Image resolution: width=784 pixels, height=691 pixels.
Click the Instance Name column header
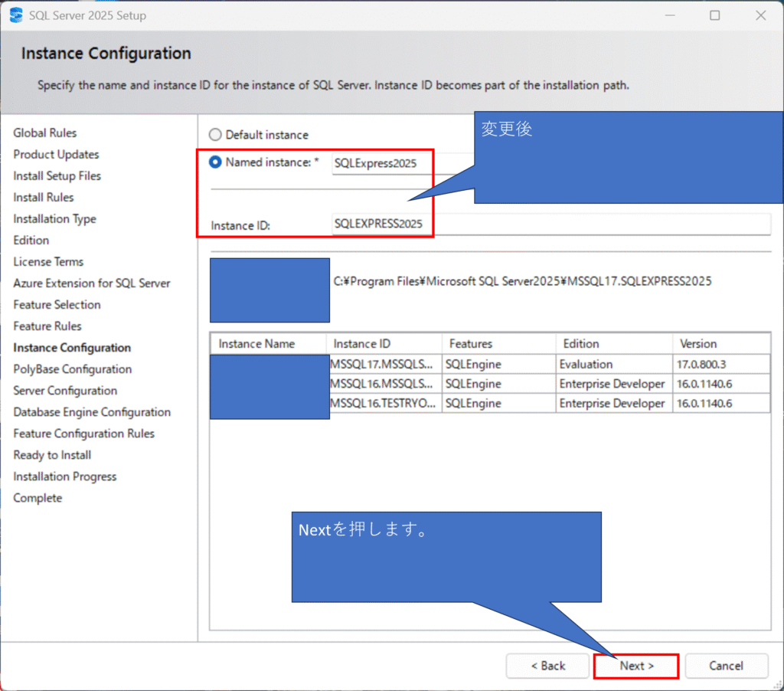pyautogui.click(x=269, y=344)
